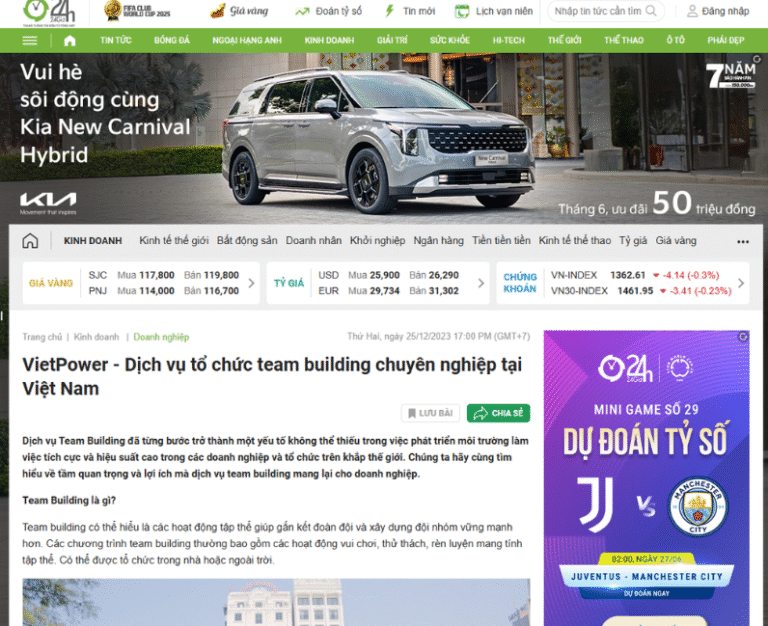The image size is (768, 626).
Task: Click the ad info icon on Kia banner
Action: pos(757,59)
